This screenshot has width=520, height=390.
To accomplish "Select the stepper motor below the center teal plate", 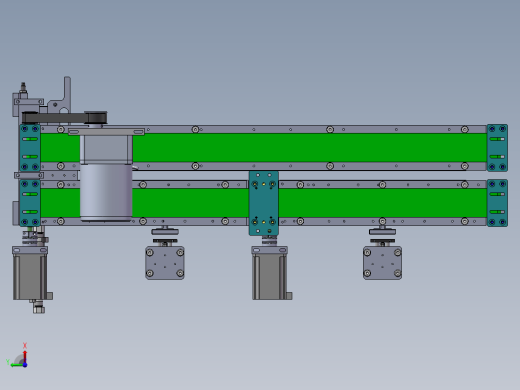I will (270, 273).
